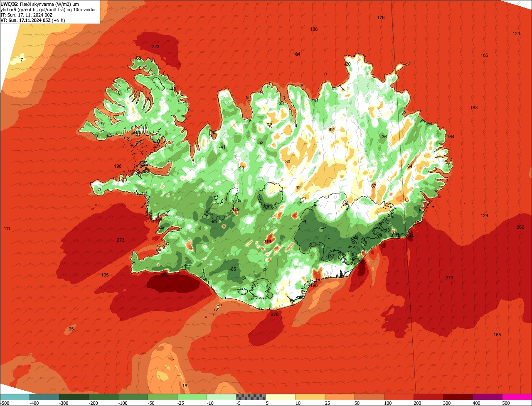
Task: Select the 64 value in the east fjords area
Action: (409, 166)
